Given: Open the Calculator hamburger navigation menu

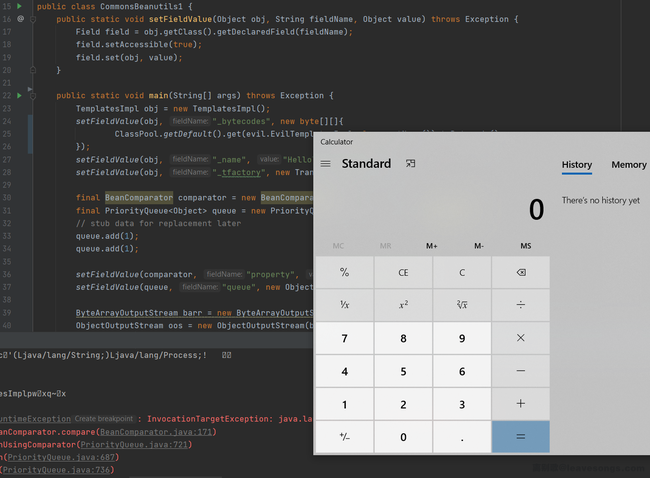Looking at the screenshot, I should [325, 164].
